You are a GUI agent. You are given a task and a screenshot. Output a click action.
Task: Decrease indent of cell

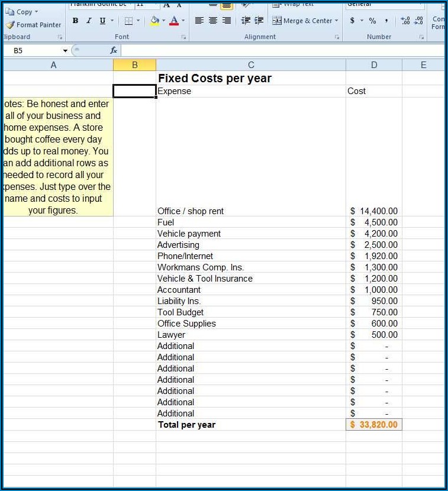[246, 21]
